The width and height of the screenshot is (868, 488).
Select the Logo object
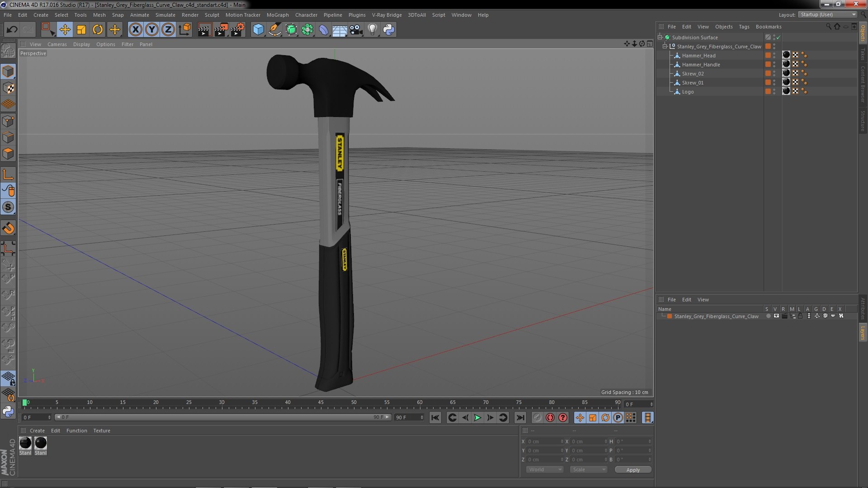pyautogui.click(x=688, y=92)
